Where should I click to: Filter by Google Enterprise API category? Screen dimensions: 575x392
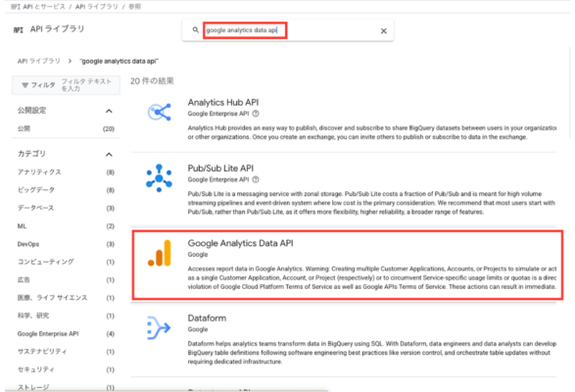pyautogui.click(x=66, y=333)
